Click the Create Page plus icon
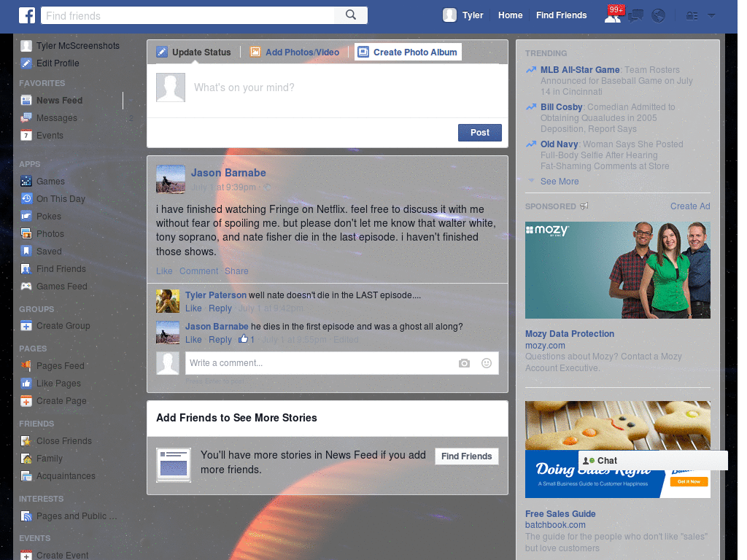Image resolution: width=747 pixels, height=560 pixels. pyautogui.click(x=26, y=401)
